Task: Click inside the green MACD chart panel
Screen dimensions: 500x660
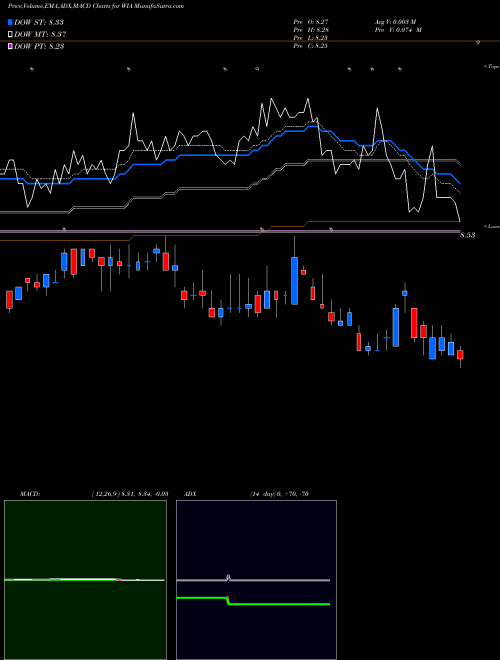Action: (x=85, y=580)
